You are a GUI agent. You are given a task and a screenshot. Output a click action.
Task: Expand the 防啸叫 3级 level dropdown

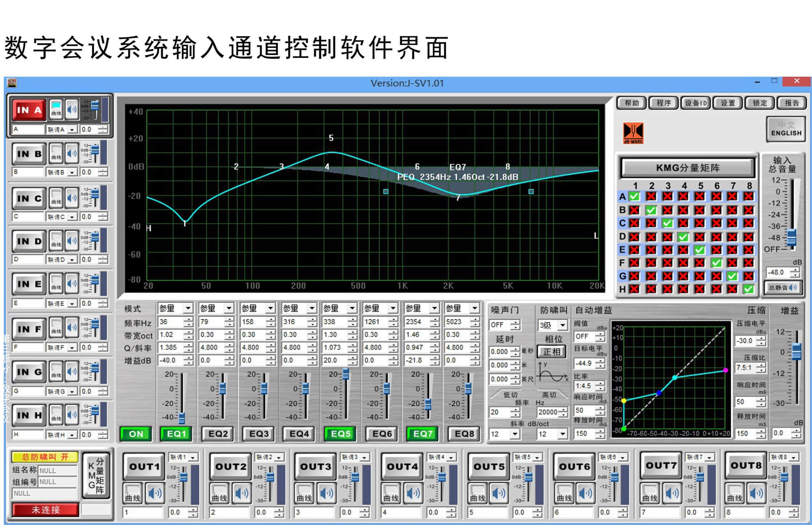(562, 325)
